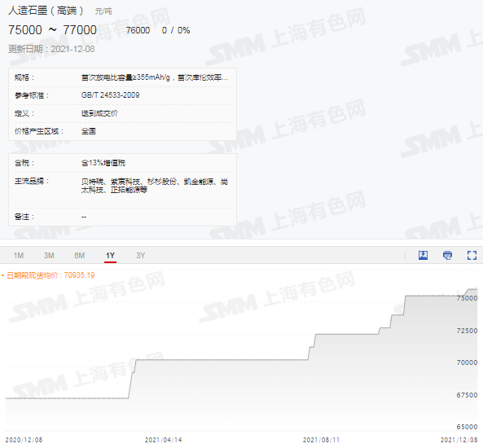Select the 6M time range tab
Screen dimensions: 483x448
80,256
